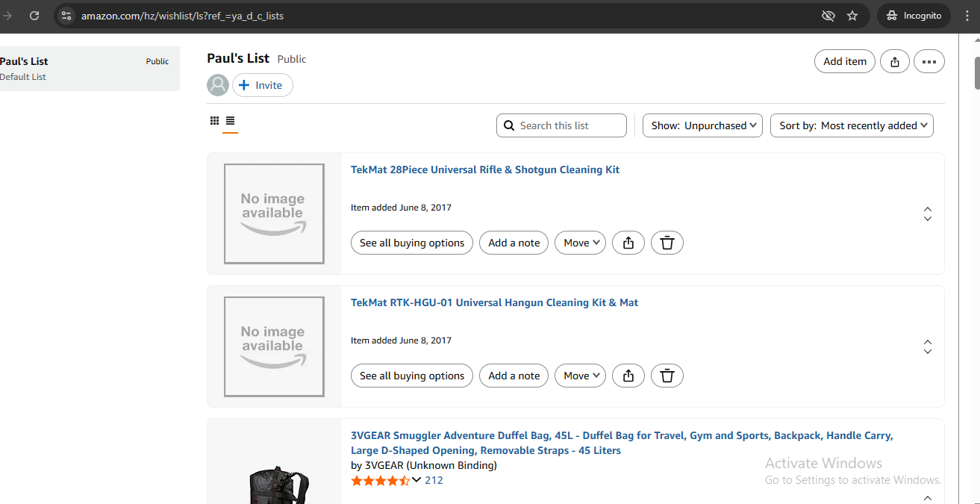Delete the TekMat RTK-HGU-01 item
The height and width of the screenshot is (504, 980).
[667, 376]
